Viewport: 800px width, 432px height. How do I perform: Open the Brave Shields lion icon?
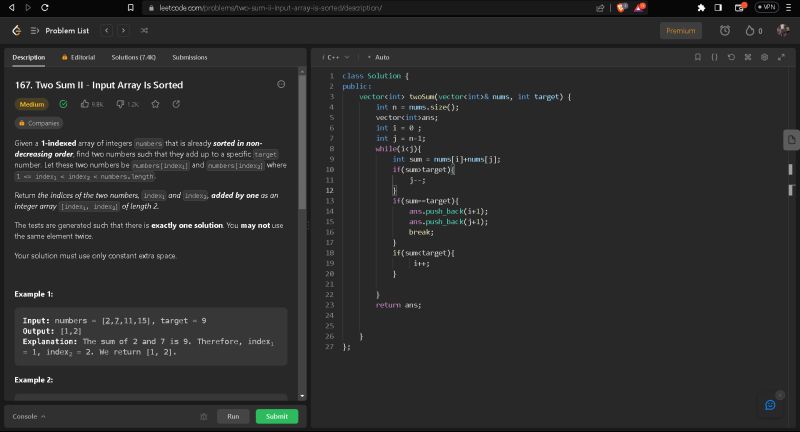tap(621, 8)
